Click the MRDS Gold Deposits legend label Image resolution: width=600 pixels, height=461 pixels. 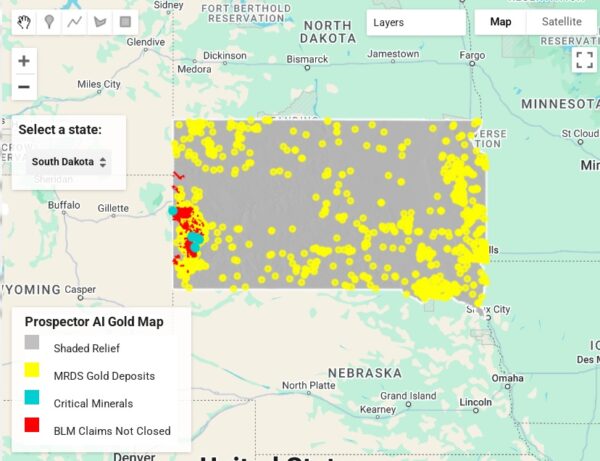coord(104,376)
